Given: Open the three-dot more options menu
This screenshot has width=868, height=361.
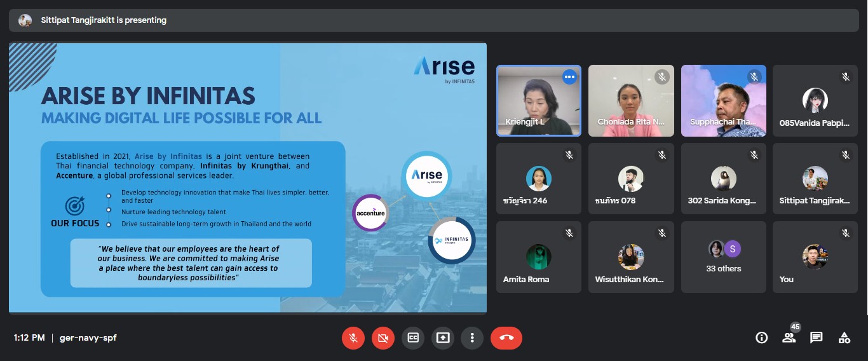Looking at the screenshot, I should [x=472, y=338].
